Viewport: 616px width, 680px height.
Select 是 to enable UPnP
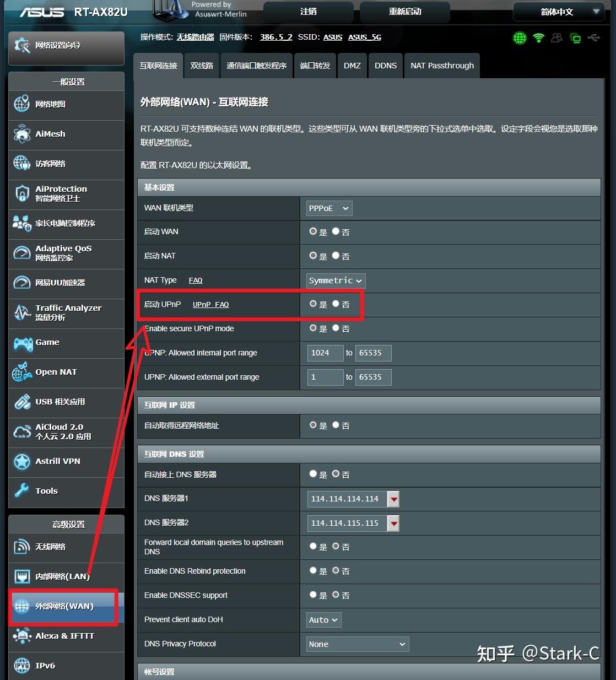(313, 304)
